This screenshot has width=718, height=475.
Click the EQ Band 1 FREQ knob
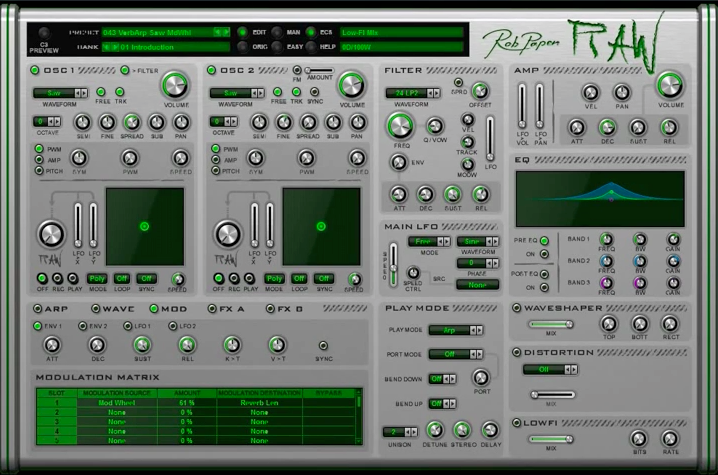pyautogui.click(x=606, y=239)
